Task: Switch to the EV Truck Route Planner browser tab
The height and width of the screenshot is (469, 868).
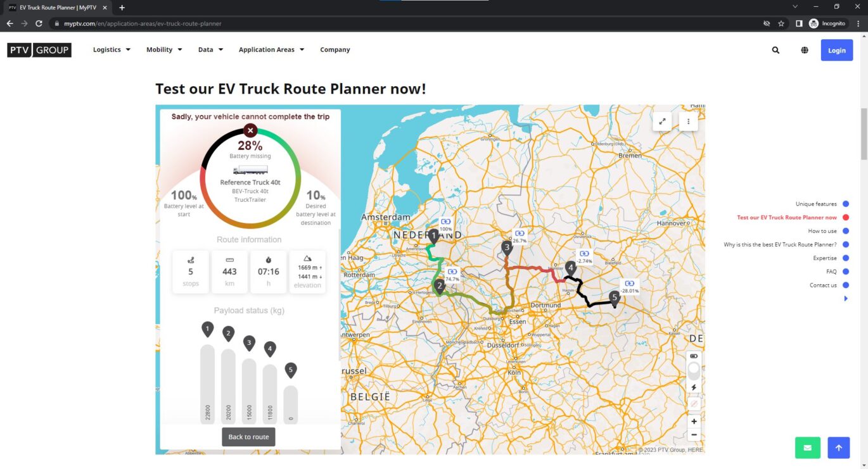Action: (57, 8)
